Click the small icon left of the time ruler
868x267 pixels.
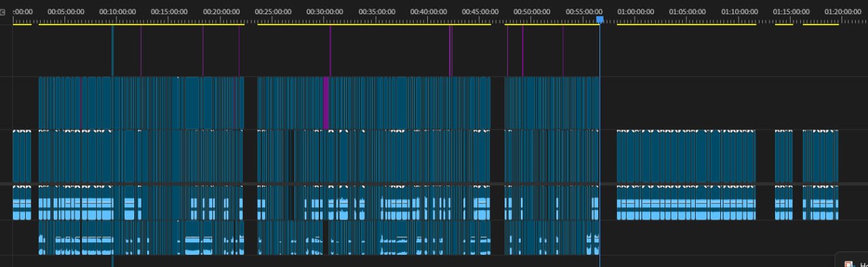click(3, 12)
